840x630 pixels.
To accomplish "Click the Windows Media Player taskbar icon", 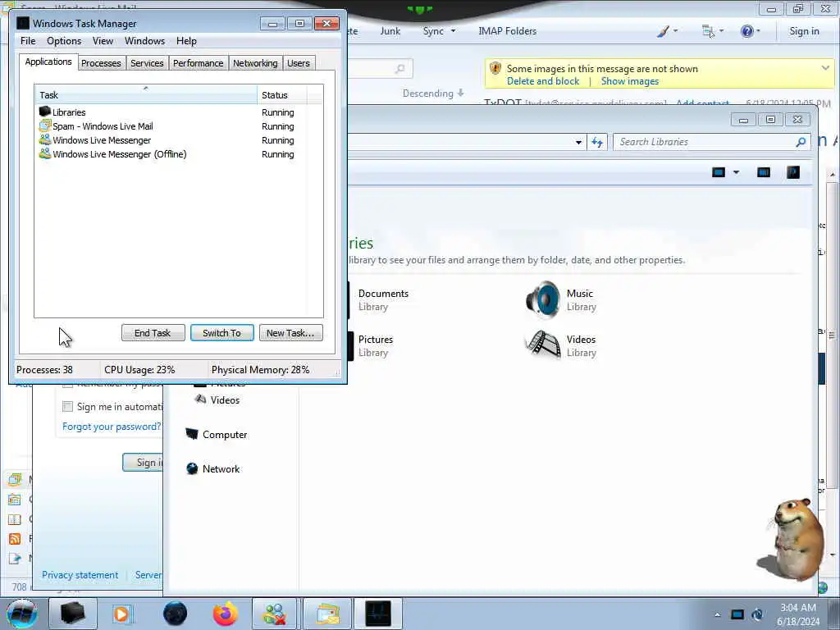I will click(121, 614).
